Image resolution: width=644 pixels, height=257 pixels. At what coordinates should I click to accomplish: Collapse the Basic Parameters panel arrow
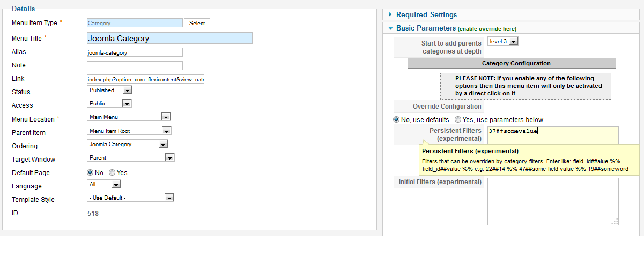point(390,28)
